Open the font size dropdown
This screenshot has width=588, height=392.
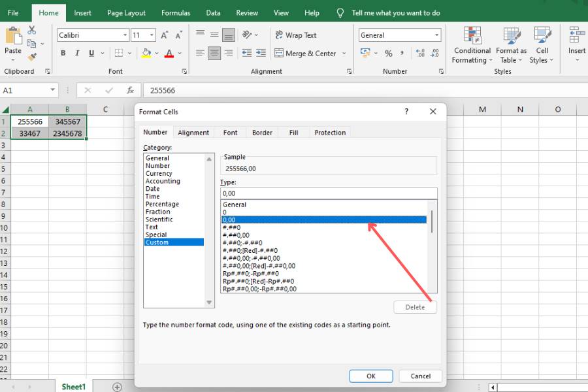click(152, 35)
